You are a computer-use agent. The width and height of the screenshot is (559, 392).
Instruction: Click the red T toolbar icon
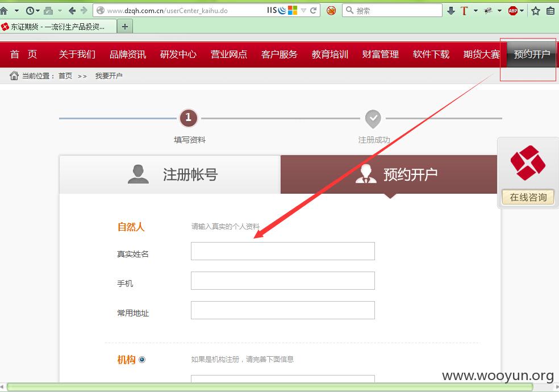point(464,11)
